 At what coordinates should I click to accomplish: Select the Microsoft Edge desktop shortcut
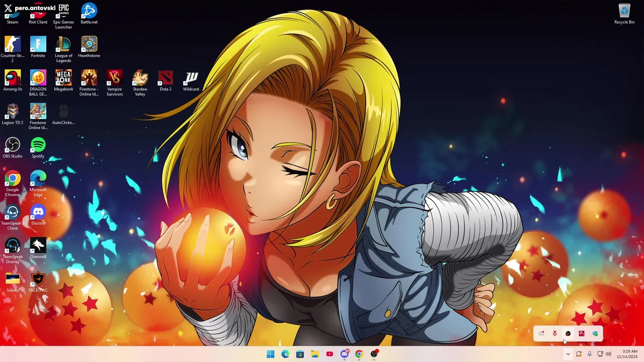point(38,184)
